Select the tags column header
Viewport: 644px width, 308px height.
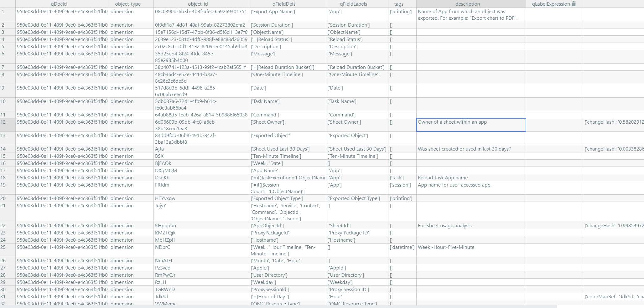pos(402,4)
